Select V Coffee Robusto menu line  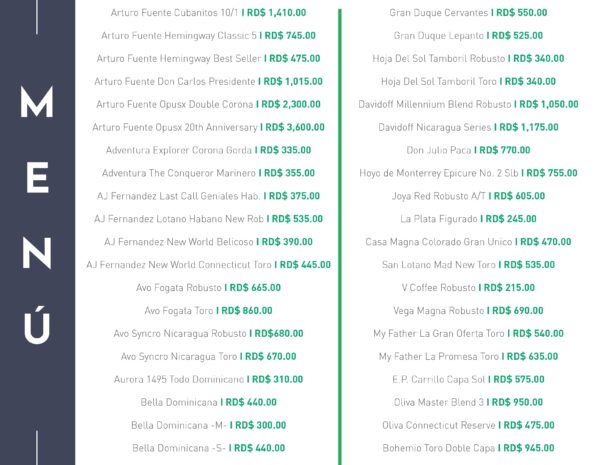tap(468, 288)
